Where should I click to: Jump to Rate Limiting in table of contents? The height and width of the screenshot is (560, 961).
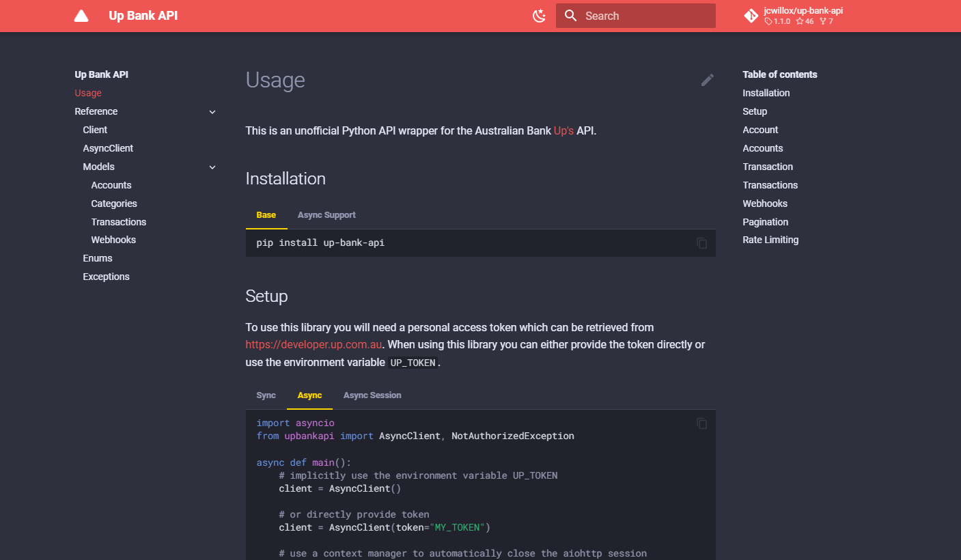point(770,240)
